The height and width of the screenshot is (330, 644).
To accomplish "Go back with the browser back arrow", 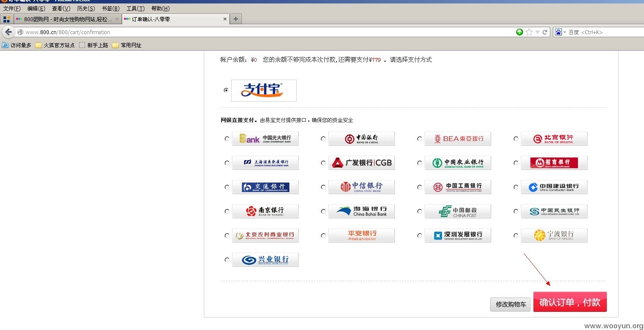I will pyautogui.click(x=8, y=32).
